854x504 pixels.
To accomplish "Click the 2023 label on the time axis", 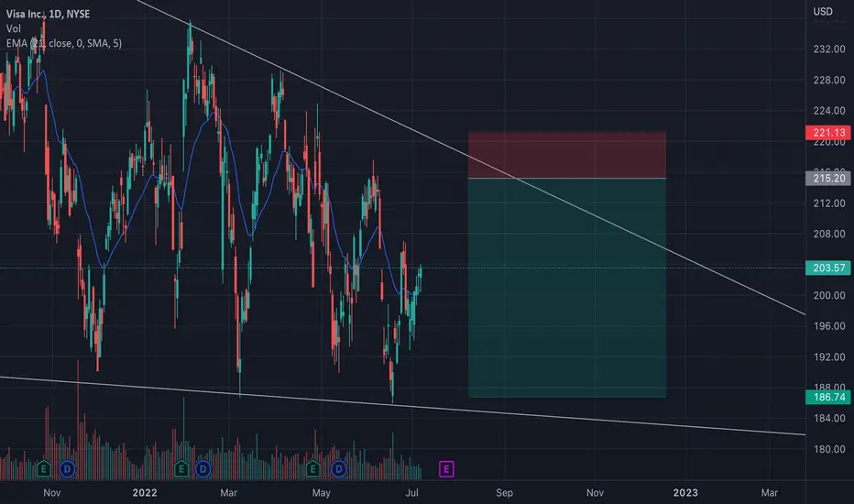I will click(685, 493).
